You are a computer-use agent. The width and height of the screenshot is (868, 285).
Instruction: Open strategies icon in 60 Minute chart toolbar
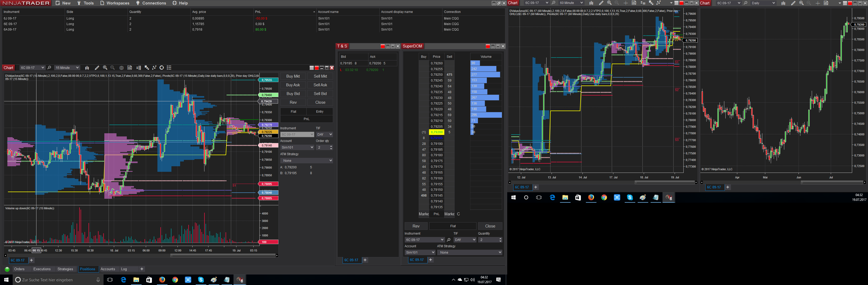pos(659,3)
